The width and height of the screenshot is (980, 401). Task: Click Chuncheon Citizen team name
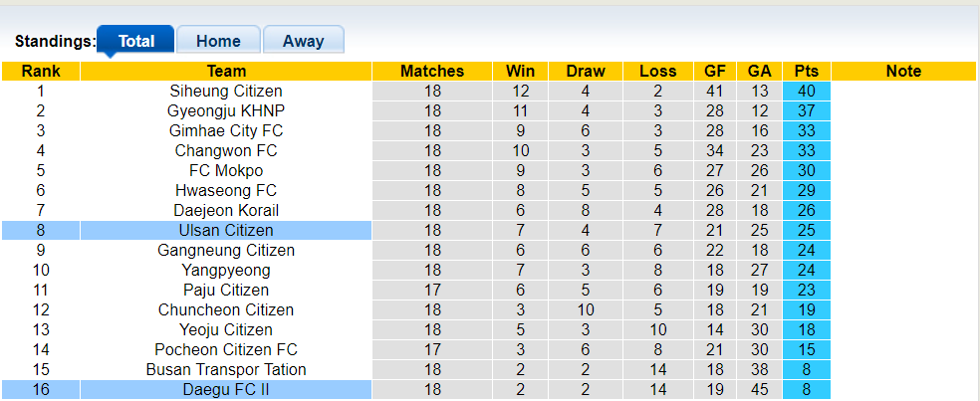226,309
